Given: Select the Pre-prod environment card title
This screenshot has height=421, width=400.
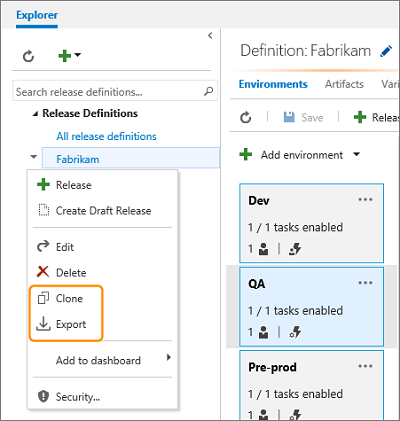Looking at the screenshot, I should (272, 367).
